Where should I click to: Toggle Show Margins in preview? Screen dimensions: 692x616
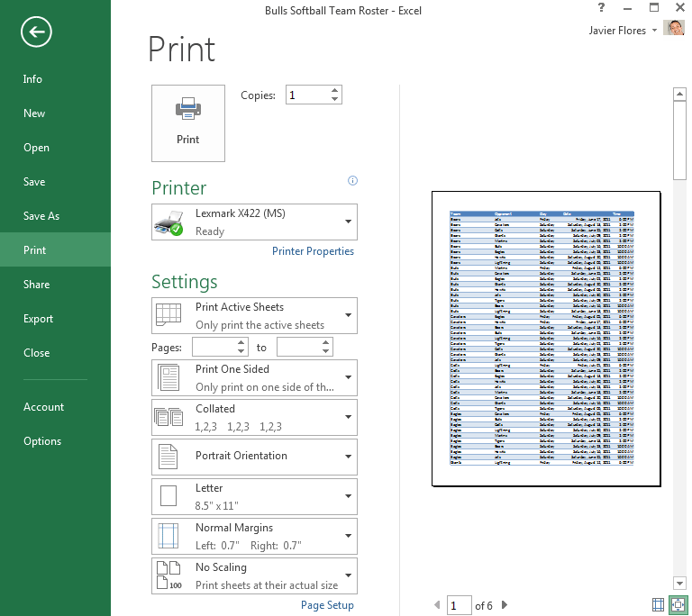coord(659,605)
